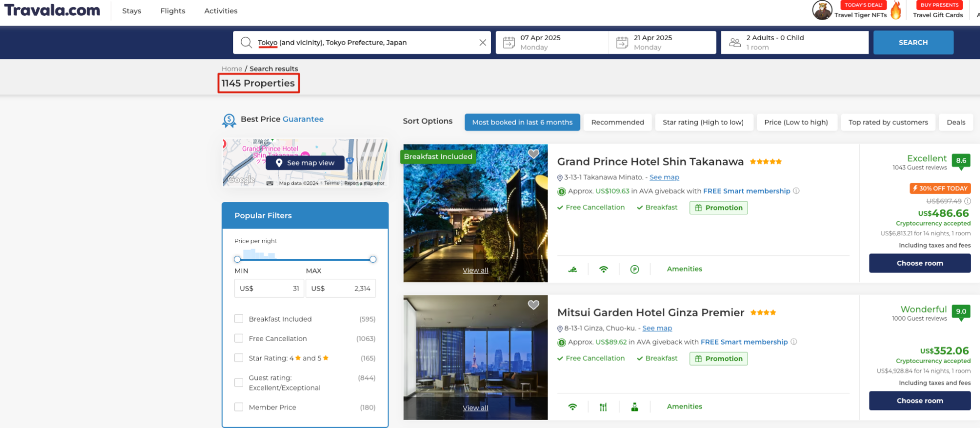Sort by Price (Low to high)
Viewport: 980px width, 428px height.
tap(796, 122)
